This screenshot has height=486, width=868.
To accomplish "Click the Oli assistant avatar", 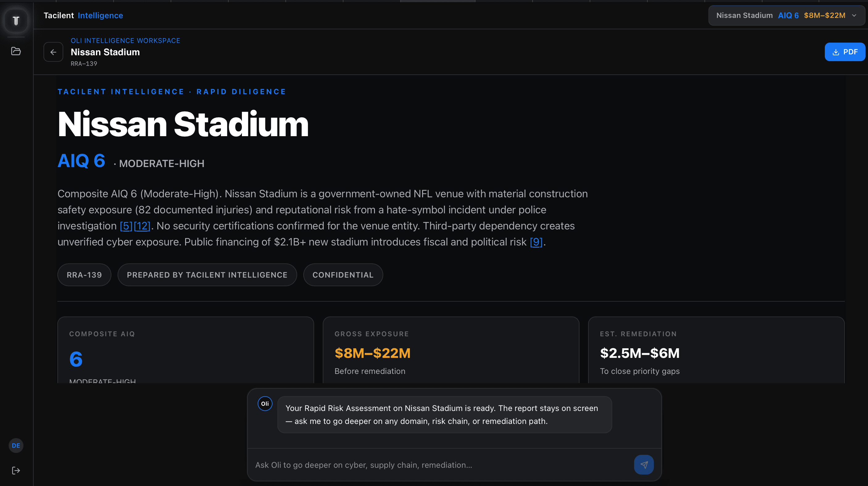I will point(265,403).
